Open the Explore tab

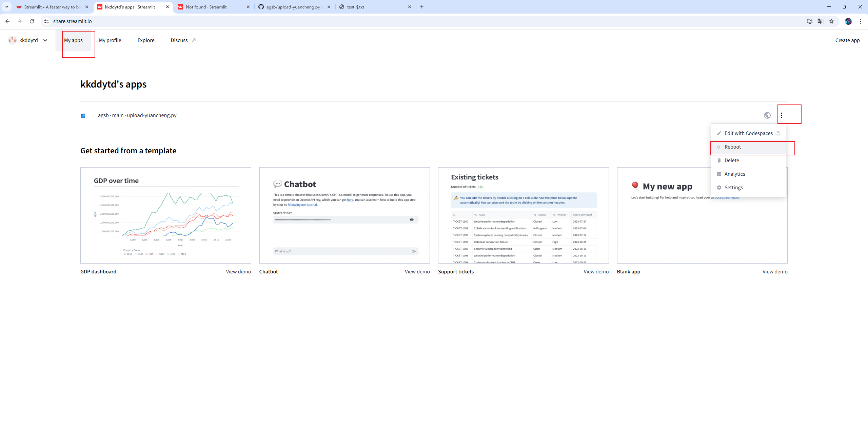146,40
